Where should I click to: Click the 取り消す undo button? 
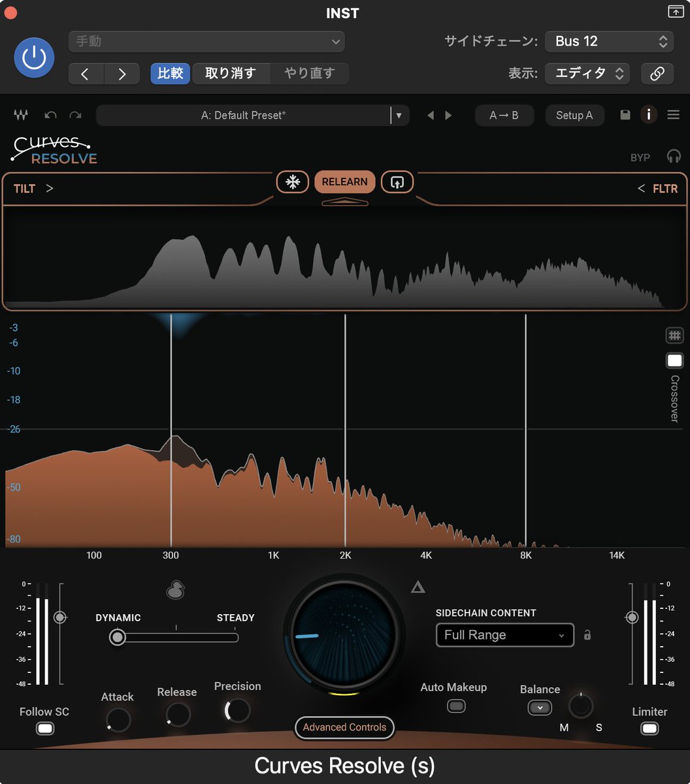230,73
